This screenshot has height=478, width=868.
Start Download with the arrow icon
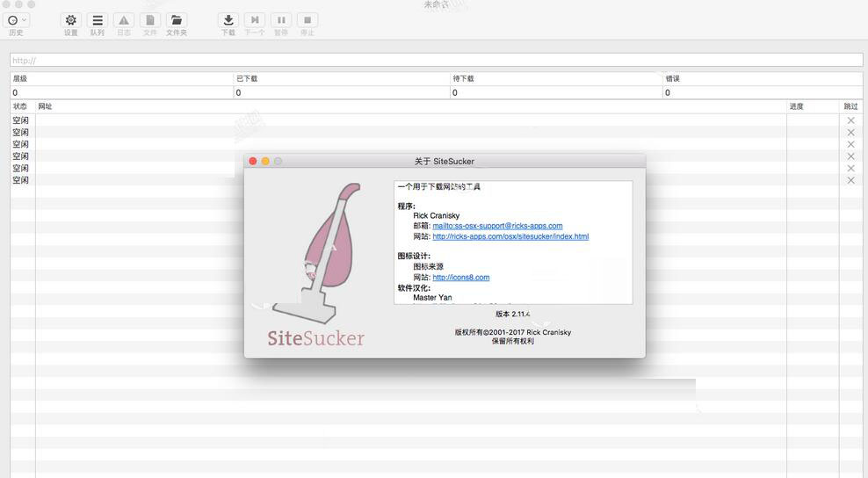pos(228,20)
